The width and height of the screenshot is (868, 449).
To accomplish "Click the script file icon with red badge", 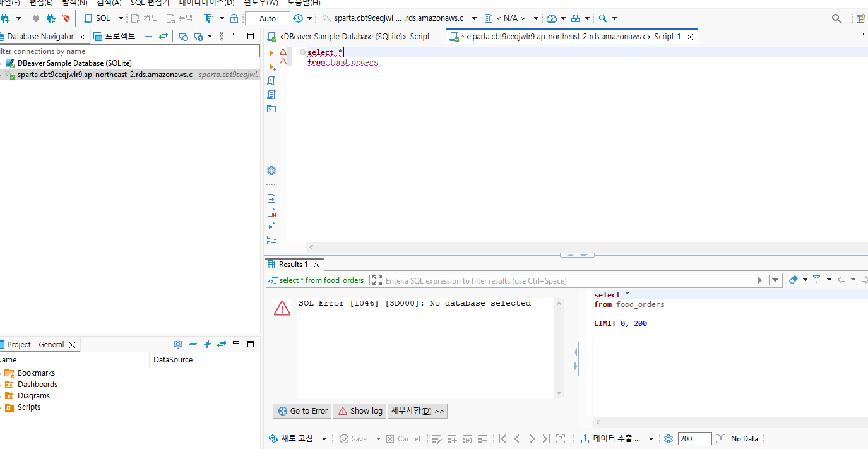I will [271, 212].
